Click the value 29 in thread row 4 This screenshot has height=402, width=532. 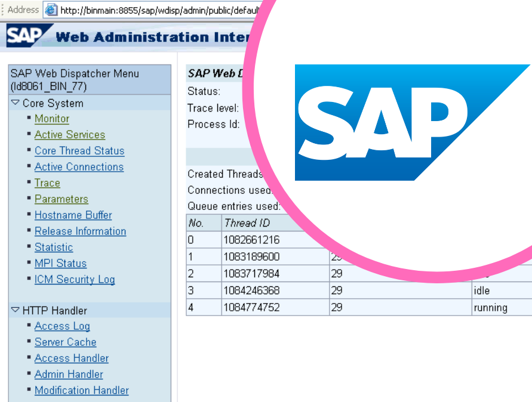[x=337, y=307]
